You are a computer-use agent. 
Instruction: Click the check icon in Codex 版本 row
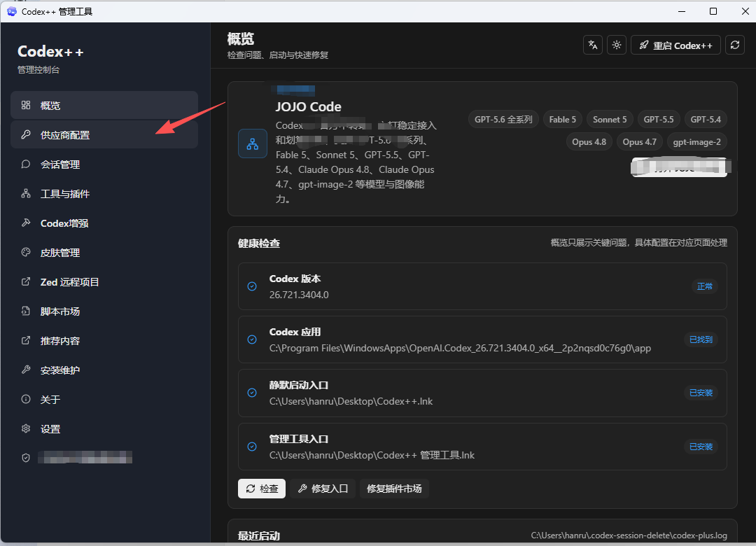tap(252, 286)
